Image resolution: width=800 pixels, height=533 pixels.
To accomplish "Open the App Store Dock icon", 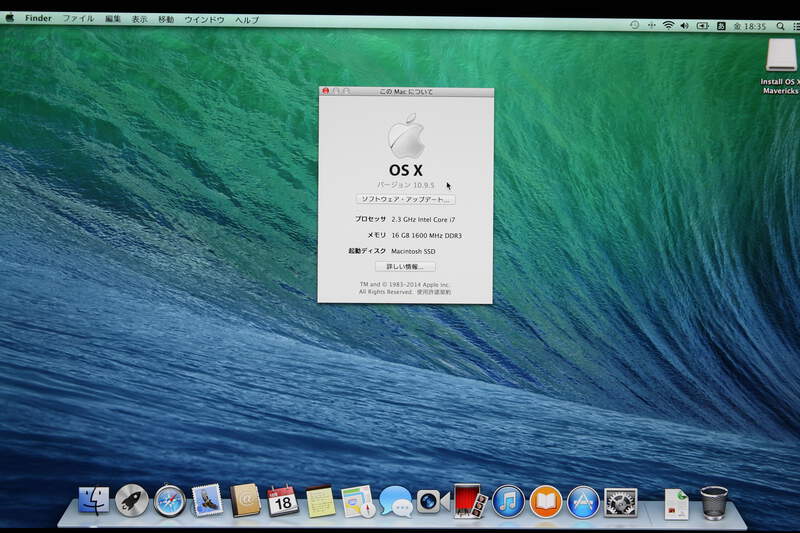I will tap(583, 500).
